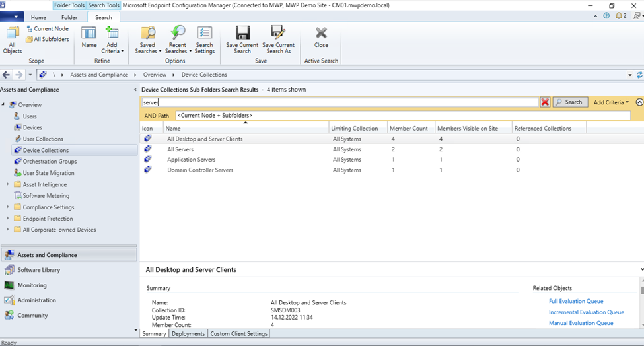This screenshot has width=644, height=346.
Task: Sort by the Member Count column
Action: 411,129
